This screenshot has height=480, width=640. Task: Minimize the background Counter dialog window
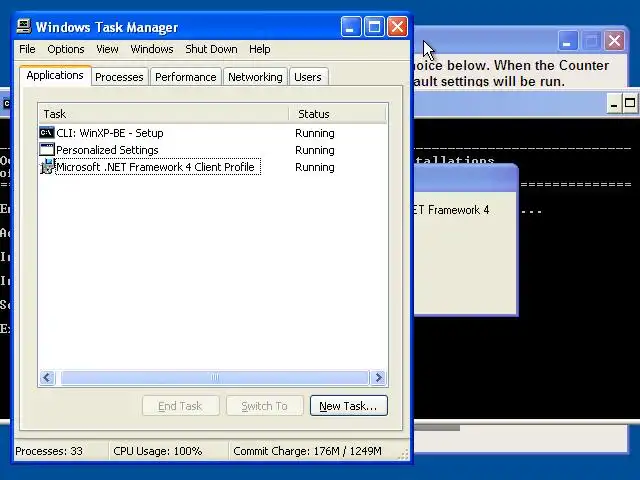(x=567, y=41)
